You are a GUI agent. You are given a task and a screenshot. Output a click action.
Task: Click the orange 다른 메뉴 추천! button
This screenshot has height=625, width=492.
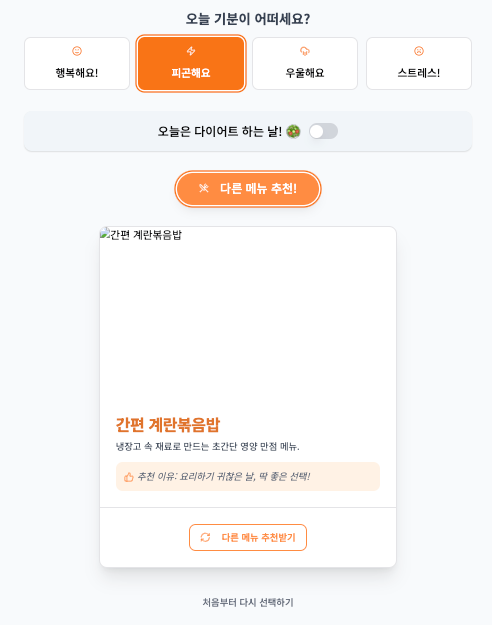[x=248, y=189]
